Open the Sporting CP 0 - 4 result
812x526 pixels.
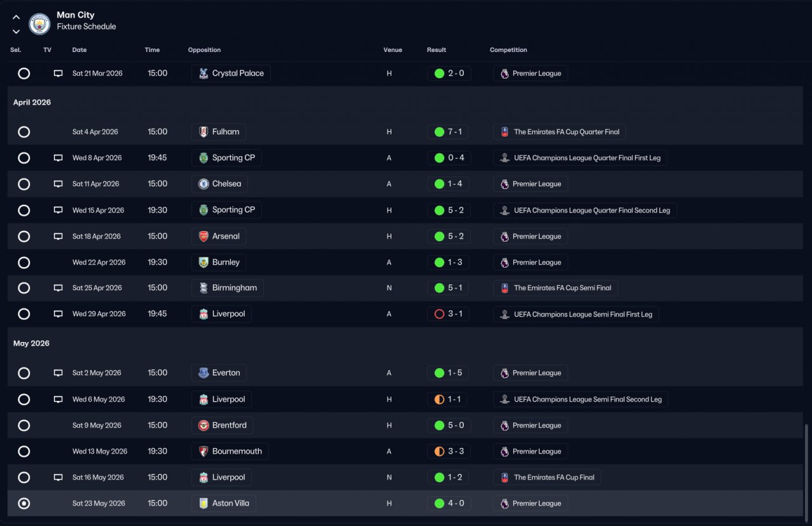(449, 158)
